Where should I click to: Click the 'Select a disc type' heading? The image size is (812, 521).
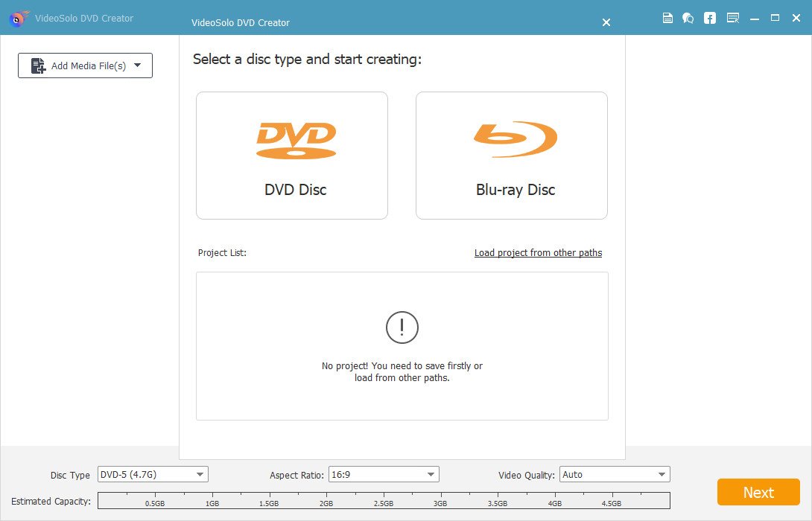pos(307,60)
